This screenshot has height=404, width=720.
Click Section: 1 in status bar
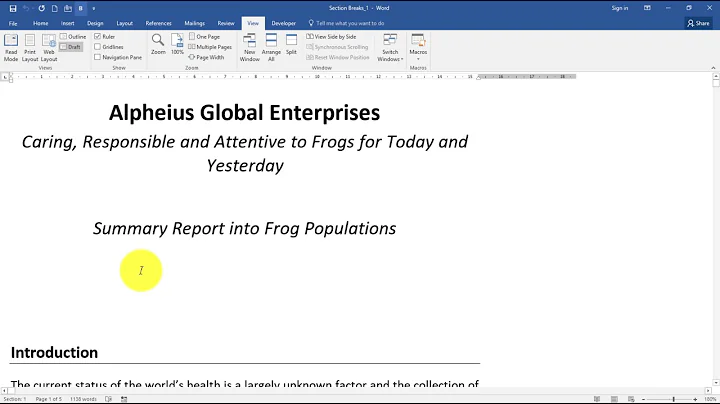coord(15,399)
